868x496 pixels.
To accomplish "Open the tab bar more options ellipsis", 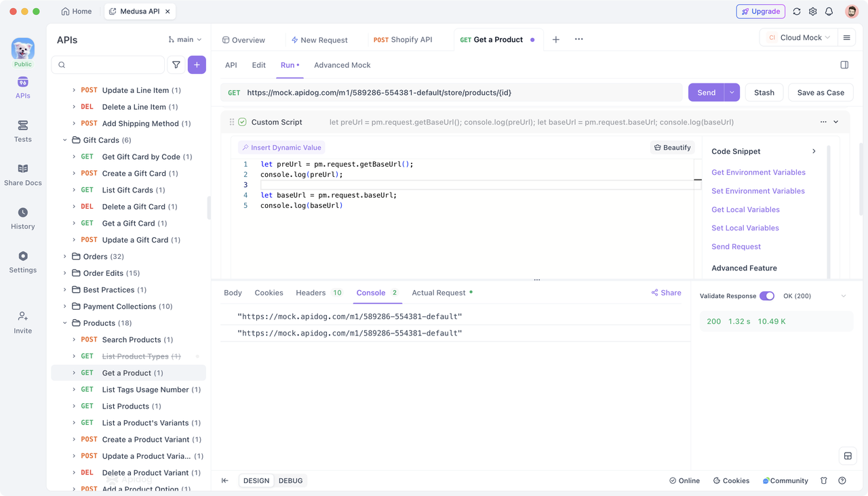I will 578,39.
